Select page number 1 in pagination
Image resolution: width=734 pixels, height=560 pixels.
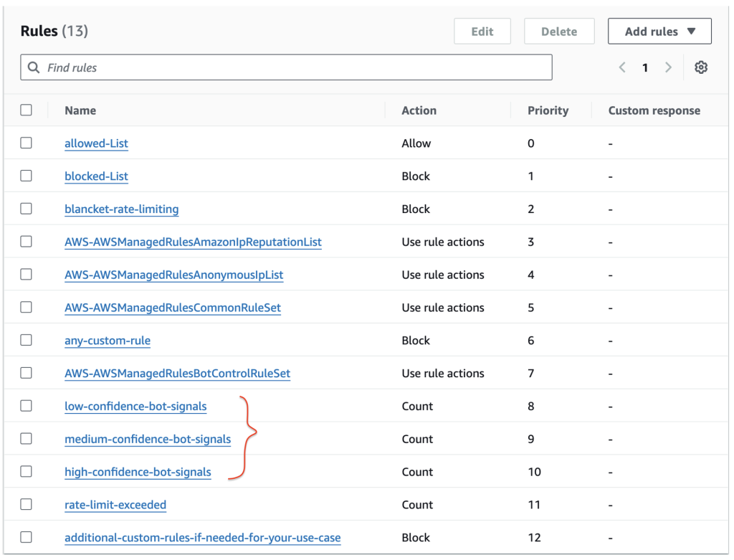point(645,67)
